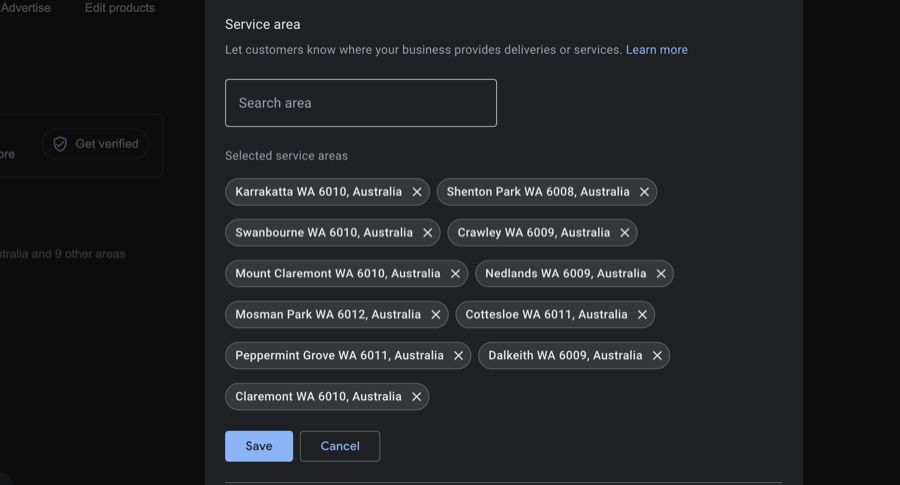This screenshot has height=485, width=900.
Task: Open the Edit products option
Action: (120, 8)
